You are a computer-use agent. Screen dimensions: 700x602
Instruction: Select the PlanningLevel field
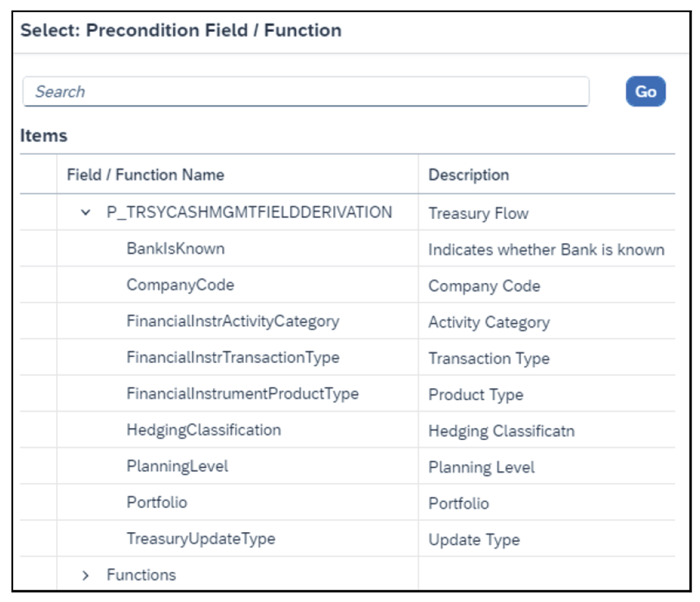point(177,466)
